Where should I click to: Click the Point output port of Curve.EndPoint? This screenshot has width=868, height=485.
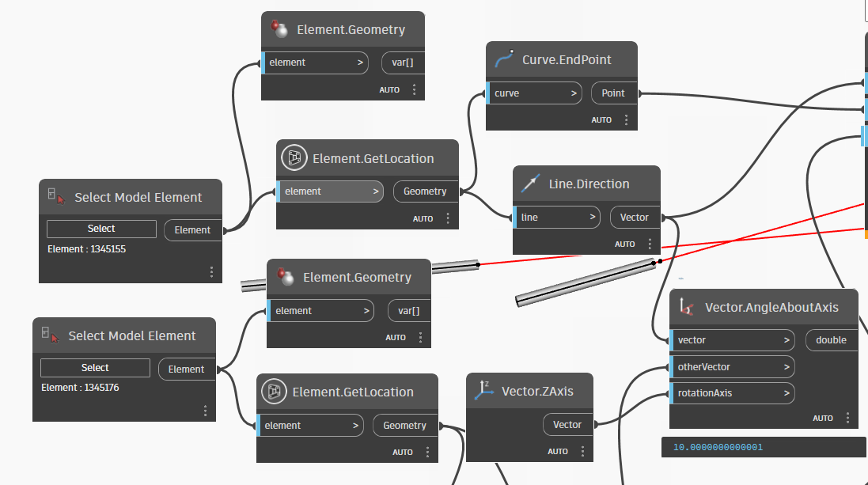613,93
